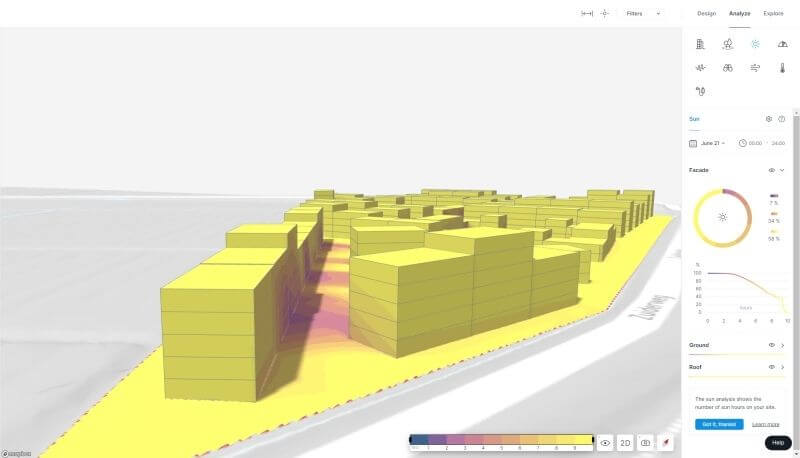The image size is (800, 458).
Task: Toggle Ground visibility eye
Action: (x=771, y=344)
